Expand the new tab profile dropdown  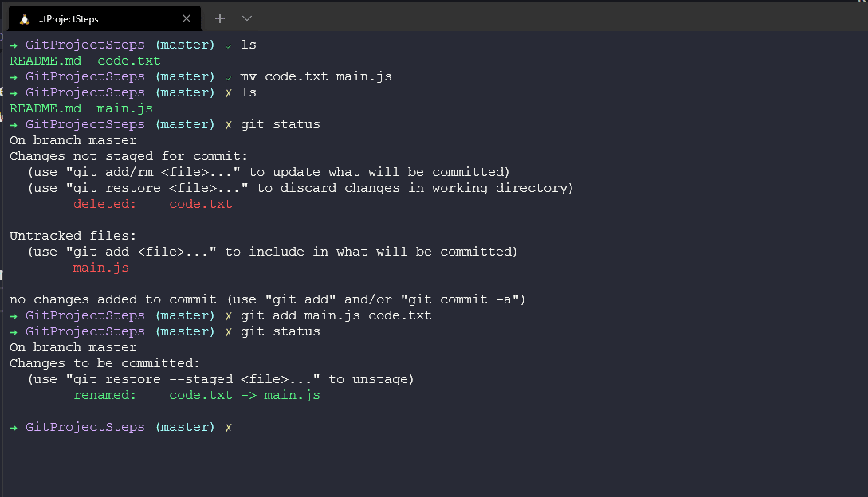[x=247, y=18]
